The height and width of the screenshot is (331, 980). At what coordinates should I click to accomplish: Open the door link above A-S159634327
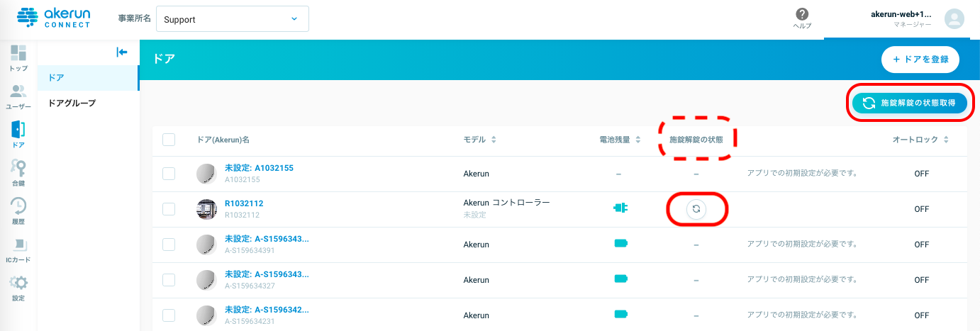267,274
